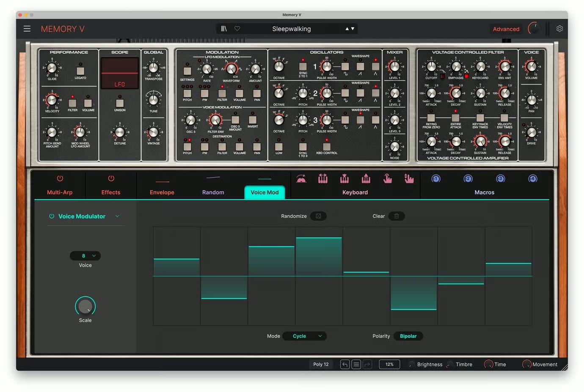This screenshot has width=584, height=392.
Task: Open the Macros tab label
Action: point(485,192)
